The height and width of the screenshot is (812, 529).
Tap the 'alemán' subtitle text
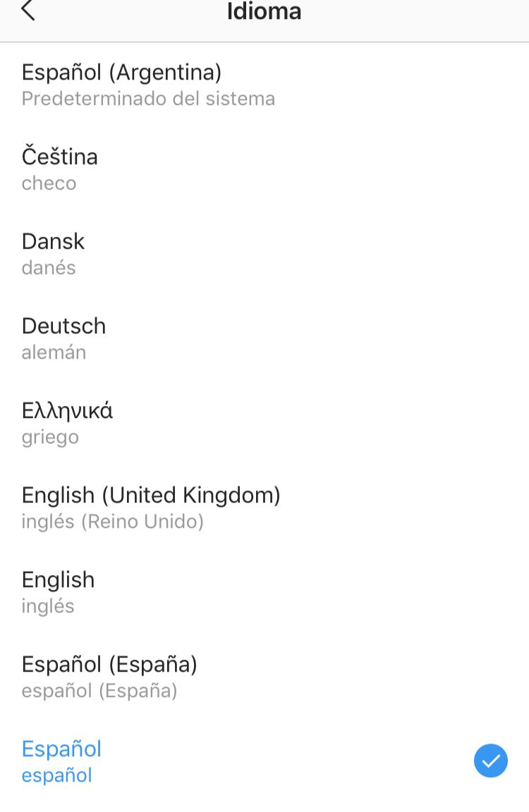tap(54, 352)
